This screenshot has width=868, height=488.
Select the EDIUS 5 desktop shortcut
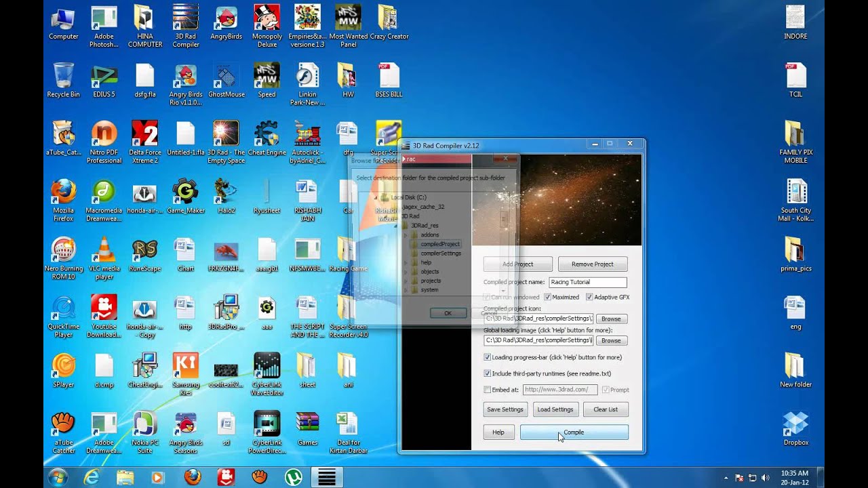click(104, 81)
